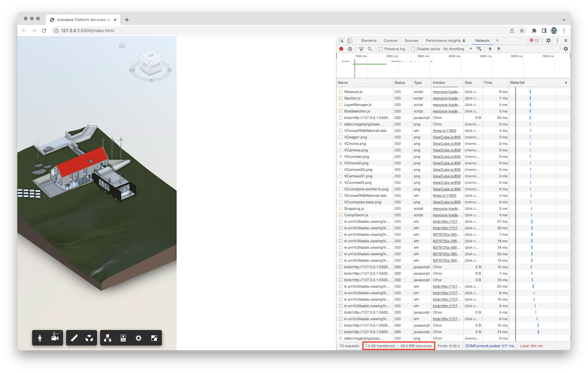
Task: Click the Home view icon above the ViewCube
Action: (122, 45)
